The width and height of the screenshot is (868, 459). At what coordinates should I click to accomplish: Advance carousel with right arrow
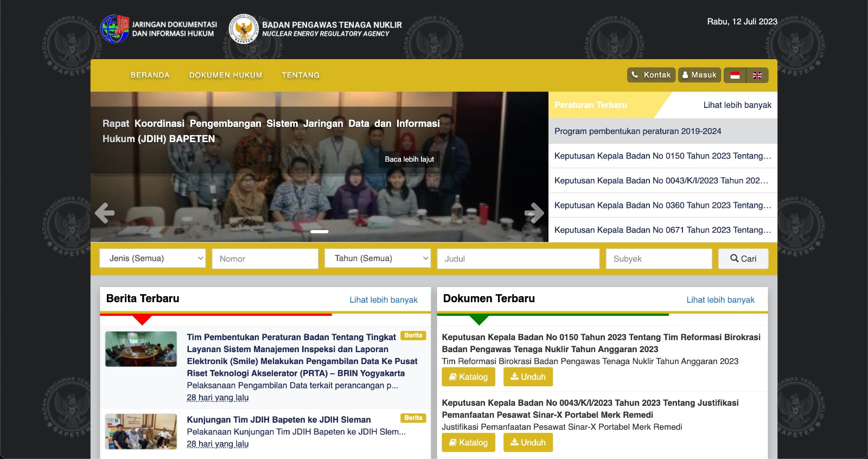(534, 213)
